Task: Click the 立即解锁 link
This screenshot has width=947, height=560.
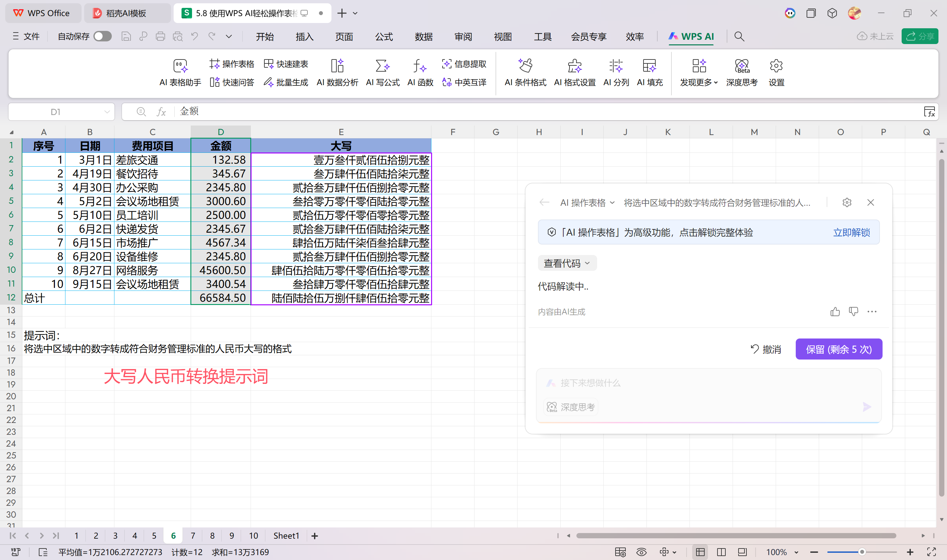Action: click(852, 232)
